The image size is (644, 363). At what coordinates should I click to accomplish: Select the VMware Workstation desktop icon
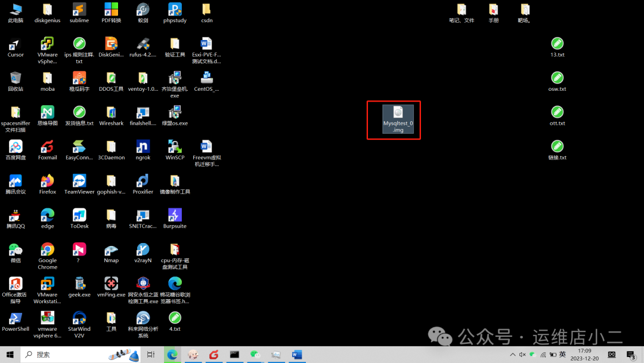47,290
